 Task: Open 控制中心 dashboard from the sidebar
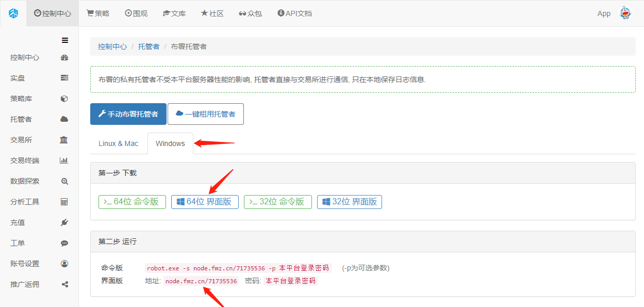click(39, 57)
